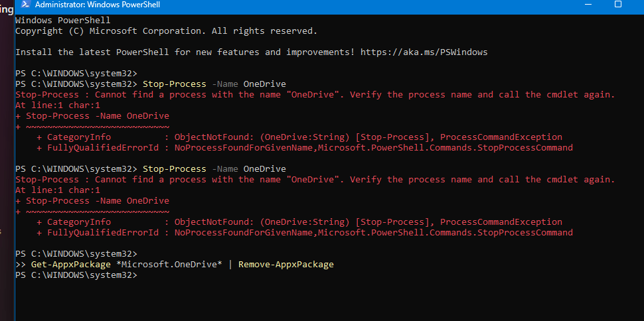Click the PowerShell icon in title bar
This screenshot has width=644, height=321.
pyautogui.click(x=25, y=5)
